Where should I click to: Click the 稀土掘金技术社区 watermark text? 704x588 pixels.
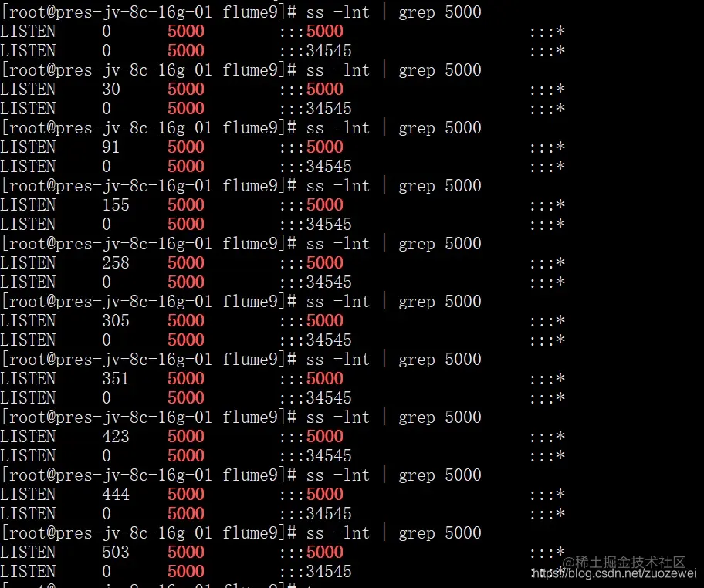(624, 562)
